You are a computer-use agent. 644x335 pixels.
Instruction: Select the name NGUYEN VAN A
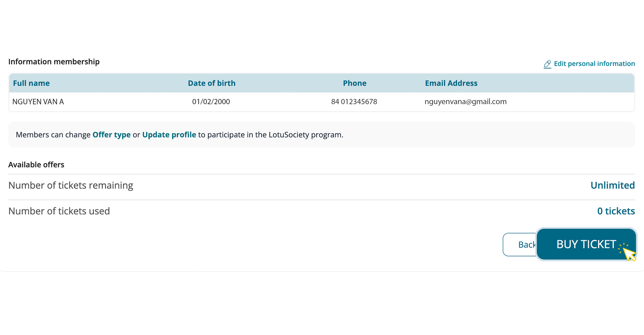point(38,102)
